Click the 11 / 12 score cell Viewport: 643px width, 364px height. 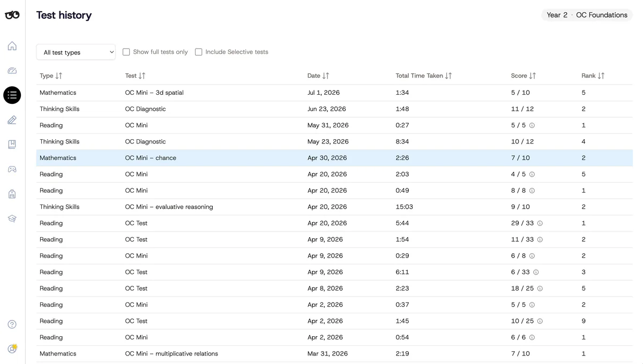tap(522, 109)
